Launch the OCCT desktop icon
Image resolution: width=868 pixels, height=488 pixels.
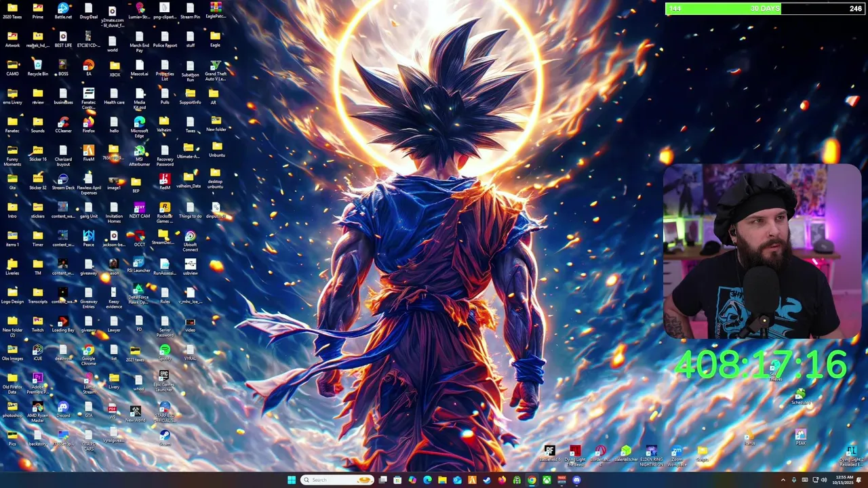pos(140,239)
